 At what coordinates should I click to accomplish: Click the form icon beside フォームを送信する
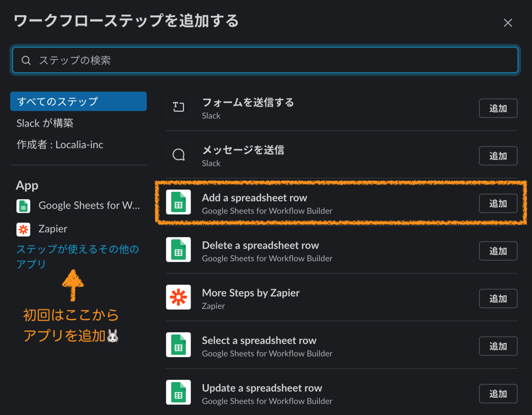(x=178, y=107)
